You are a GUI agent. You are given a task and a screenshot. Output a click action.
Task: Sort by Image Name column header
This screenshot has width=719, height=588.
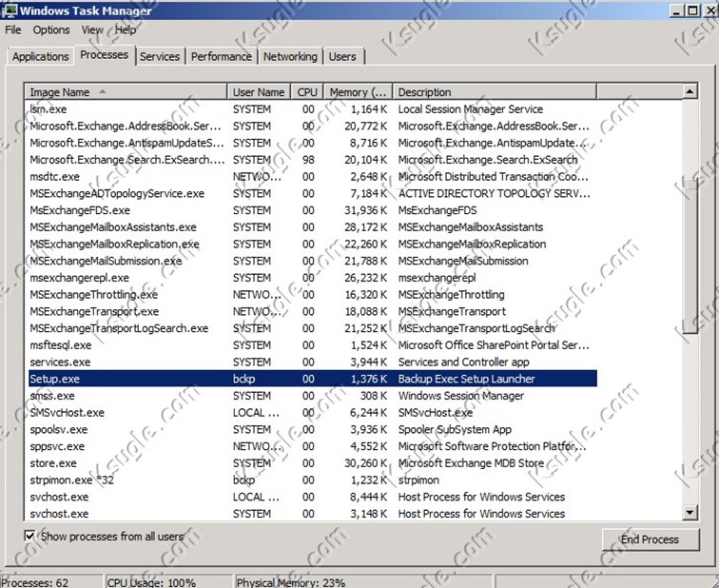click(126, 91)
